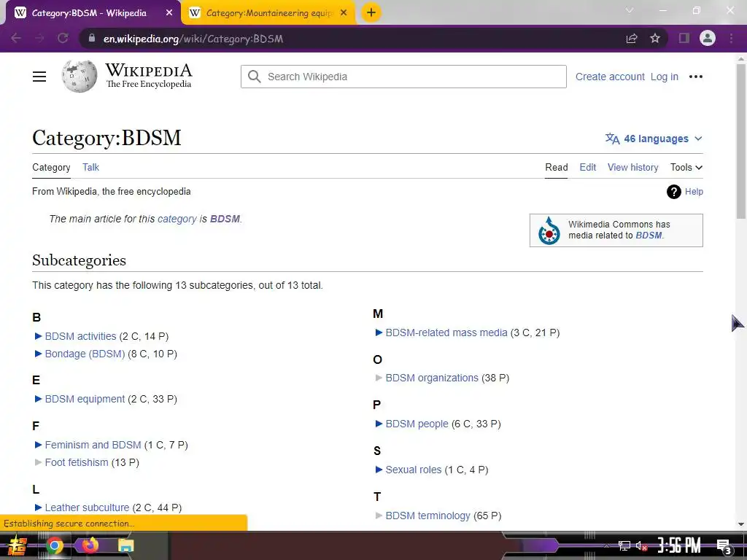The height and width of the screenshot is (560, 747).
Task: Expand the BDSM-related mass media arrow
Action: (x=379, y=332)
